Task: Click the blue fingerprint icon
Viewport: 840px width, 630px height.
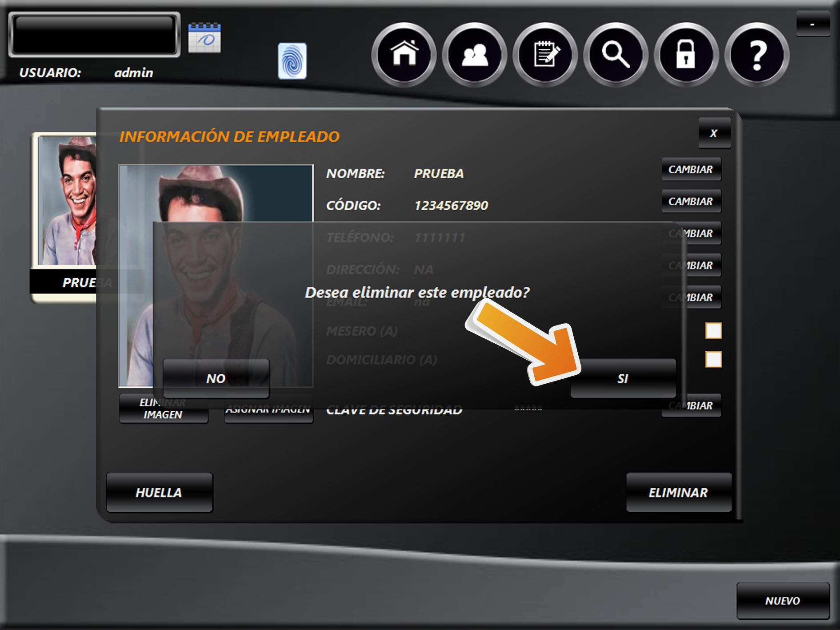Action: (292, 61)
